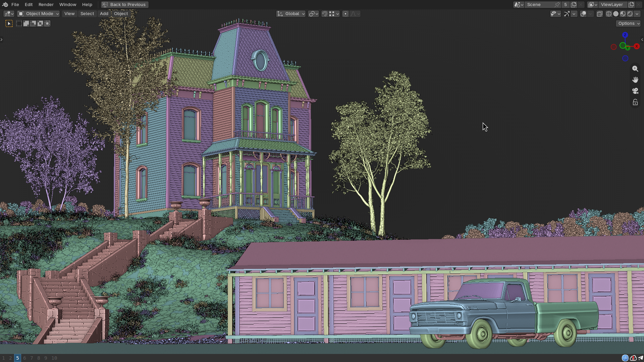Open the viewport View menu
The height and width of the screenshot is (362, 644).
coord(69,14)
